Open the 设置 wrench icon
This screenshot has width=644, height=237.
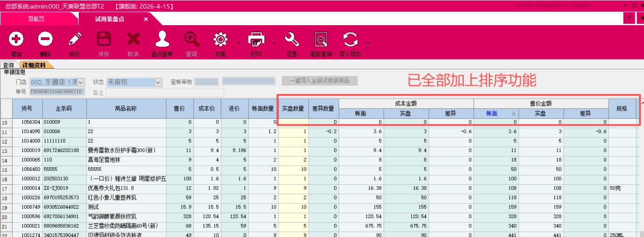coord(292,40)
